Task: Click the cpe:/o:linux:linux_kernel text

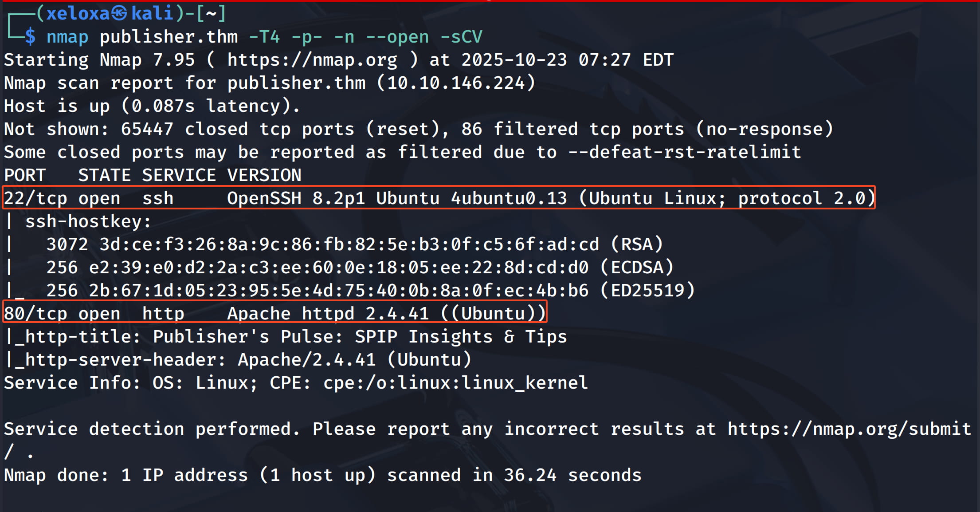Action: click(455, 383)
